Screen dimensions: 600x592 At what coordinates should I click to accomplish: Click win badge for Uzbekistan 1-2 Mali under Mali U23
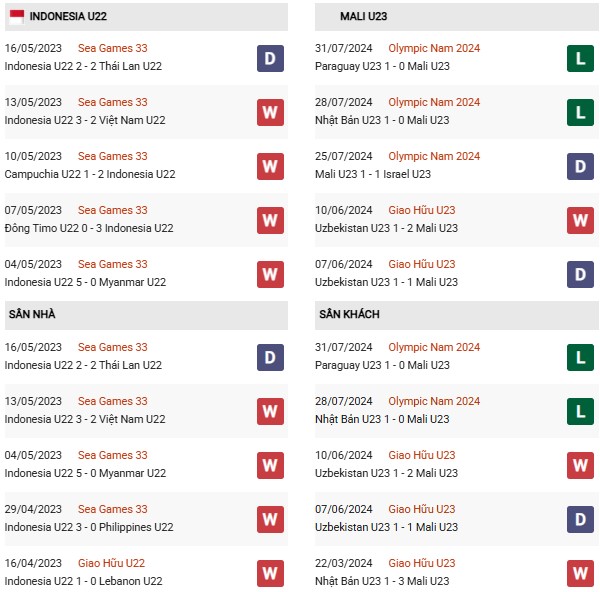tap(580, 220)
